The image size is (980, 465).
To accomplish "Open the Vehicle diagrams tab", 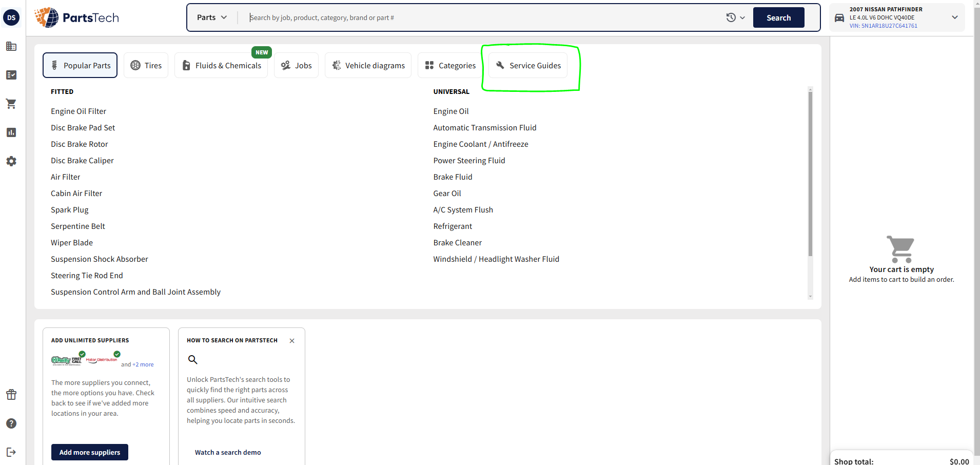I will 368,66.
